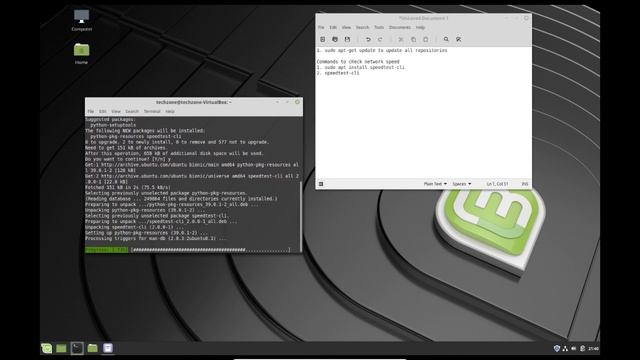Image resolution: width=640 pixels, height=360 pixels.
Task: Click the terminal vertical scrollbar
Action: (x=301, y=216)
